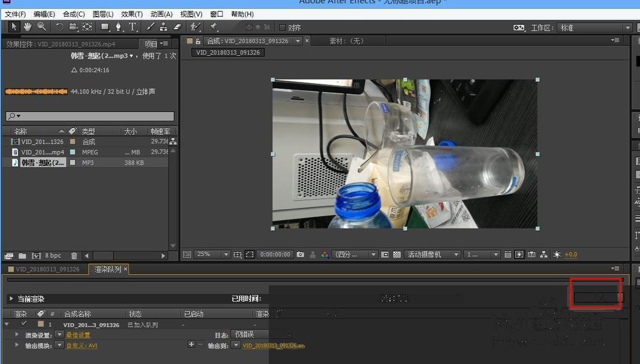Toggle pixel aspect ratio correction icon
Screen dimensions: 640x364
point(508,254)
